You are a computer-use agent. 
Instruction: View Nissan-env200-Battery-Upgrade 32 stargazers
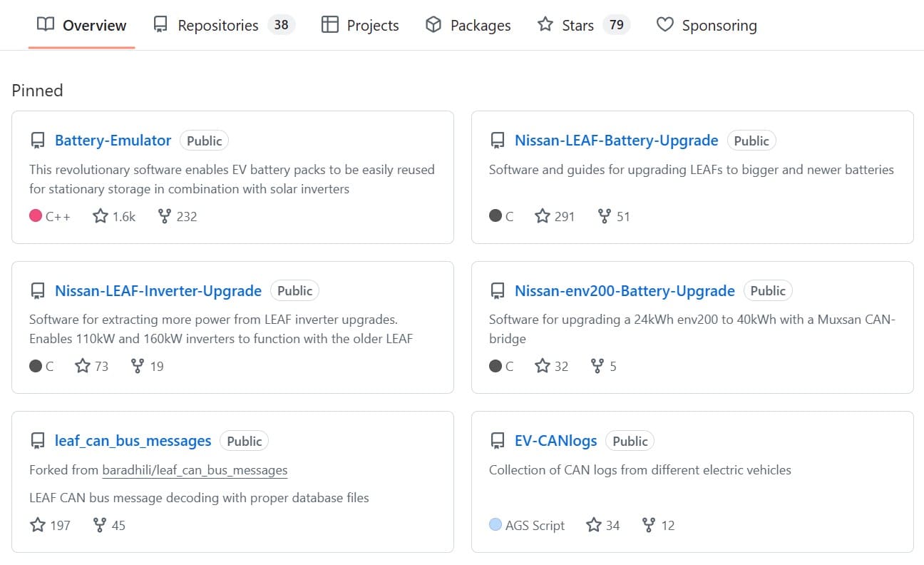point(552,366)
